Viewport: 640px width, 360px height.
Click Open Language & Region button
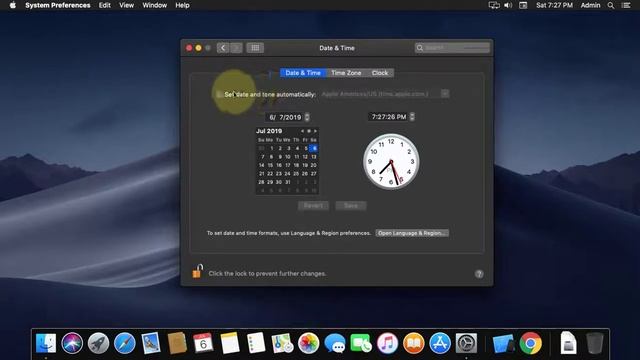[412, 233]
